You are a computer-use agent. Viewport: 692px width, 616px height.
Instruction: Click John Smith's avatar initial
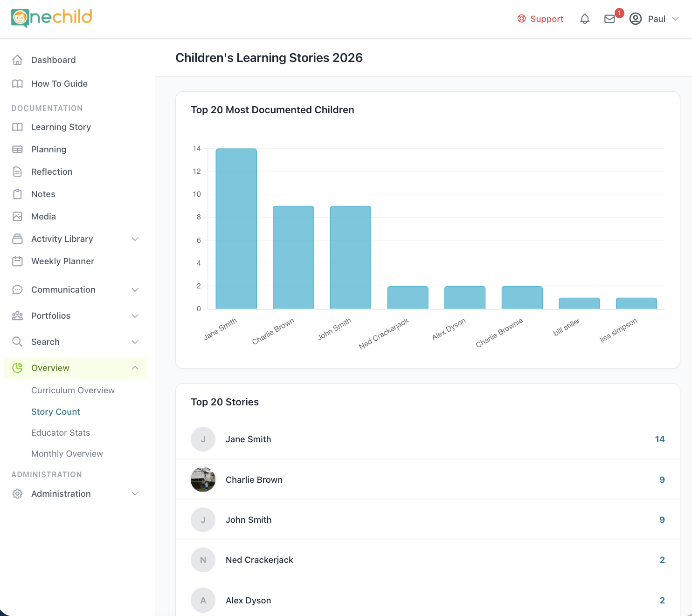(x=203, y=520)
